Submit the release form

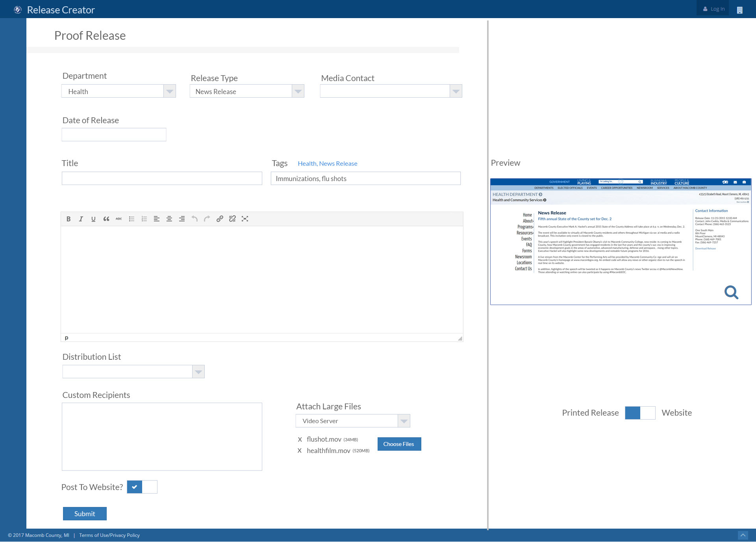[85, 514]
